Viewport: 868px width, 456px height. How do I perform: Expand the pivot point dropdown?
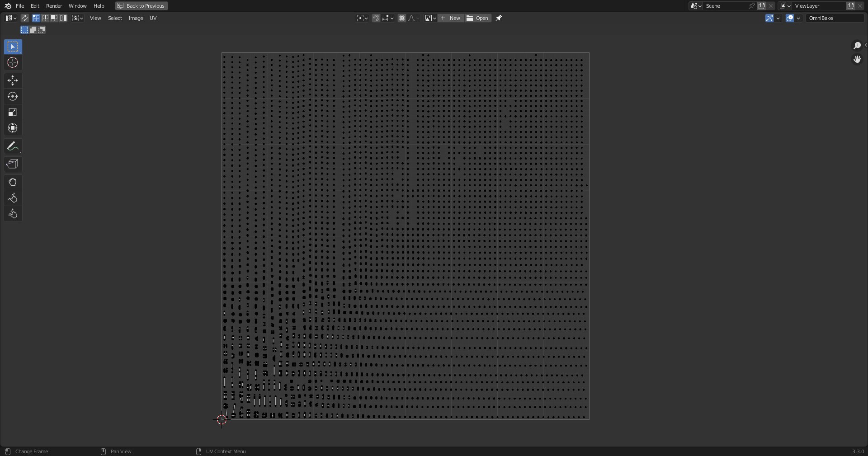[x=362, y=18]
